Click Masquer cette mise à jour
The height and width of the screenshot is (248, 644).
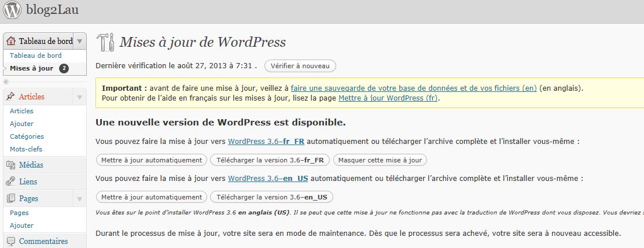point(380,160)
